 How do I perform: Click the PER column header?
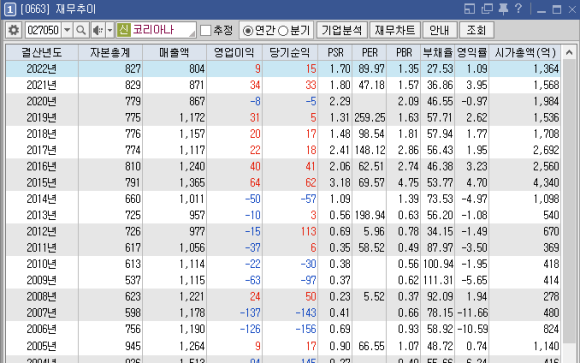click(369, 53)
